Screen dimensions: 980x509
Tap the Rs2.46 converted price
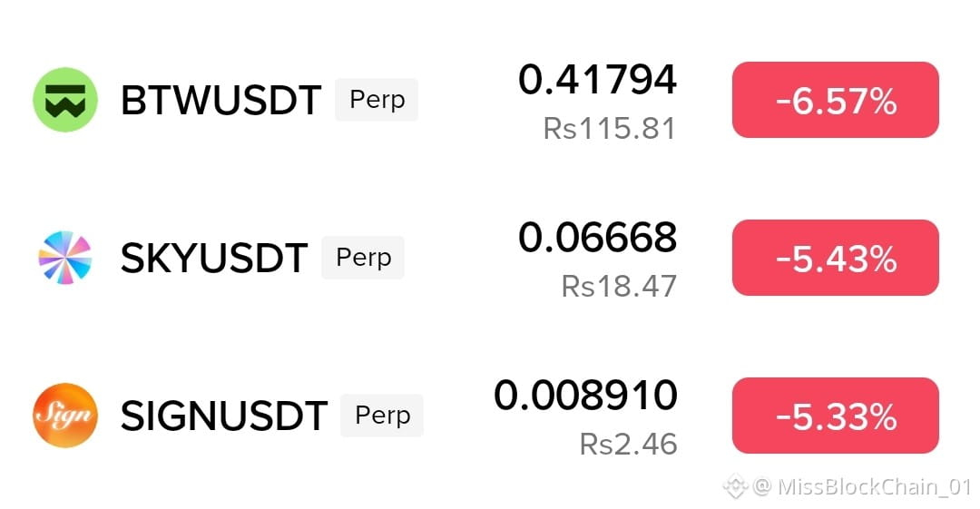[x=628, y=445]
